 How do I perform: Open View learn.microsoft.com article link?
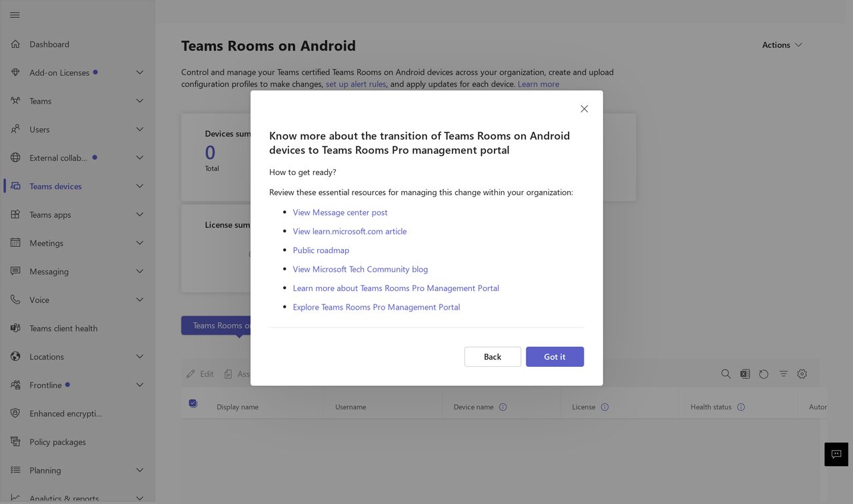click(x=349, y=231)
